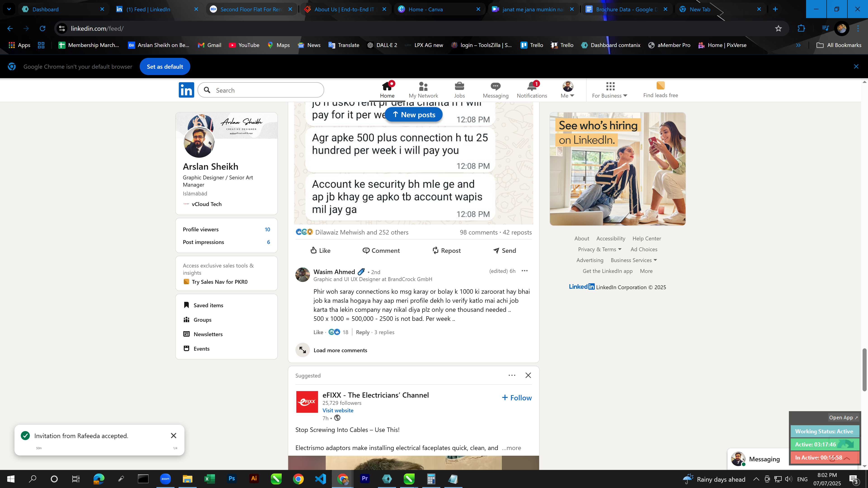Follow eFIXX - The Electricians' Channel

coord(517,398)
